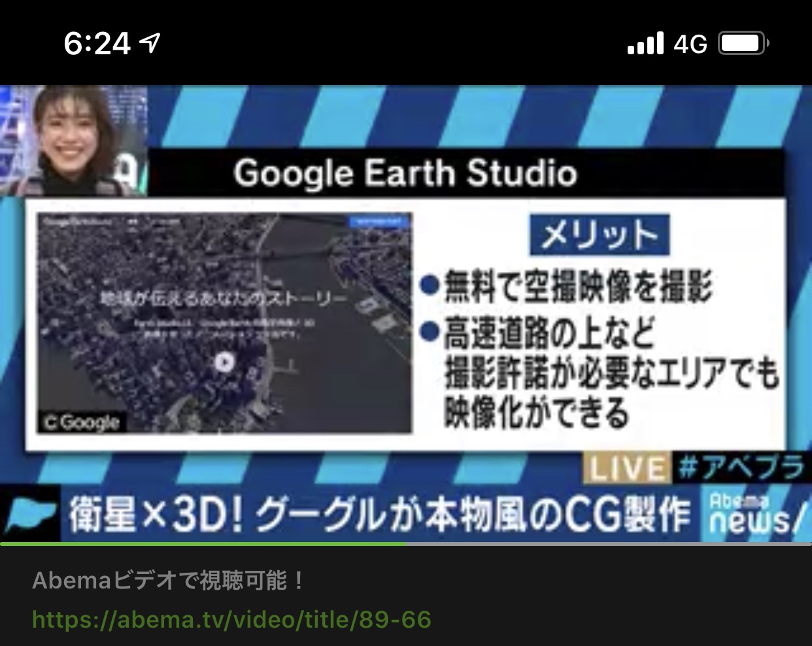Click the "#アベプラ" hashtag
The height and width of the screenshot is (646, 812).
point(741,468)
